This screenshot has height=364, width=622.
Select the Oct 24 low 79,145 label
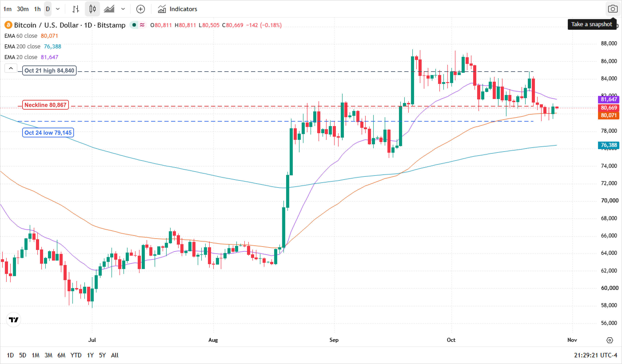[48, 133]
